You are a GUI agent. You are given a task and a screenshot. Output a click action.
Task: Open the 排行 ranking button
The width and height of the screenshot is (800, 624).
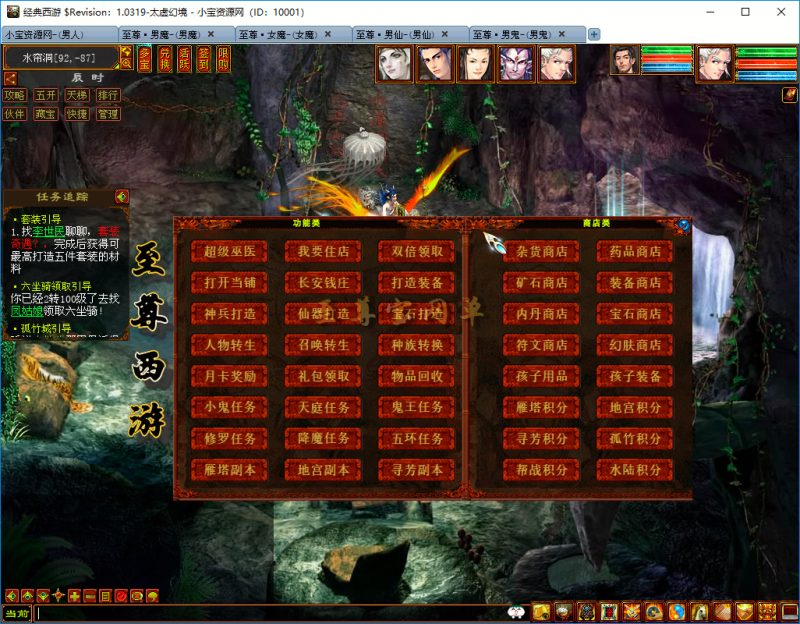click(x=107, y=95)
